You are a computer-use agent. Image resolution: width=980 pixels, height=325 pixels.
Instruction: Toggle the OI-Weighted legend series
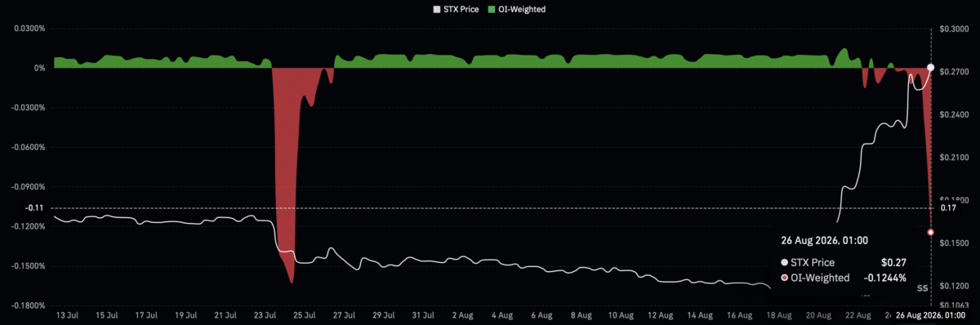[517, 9]
